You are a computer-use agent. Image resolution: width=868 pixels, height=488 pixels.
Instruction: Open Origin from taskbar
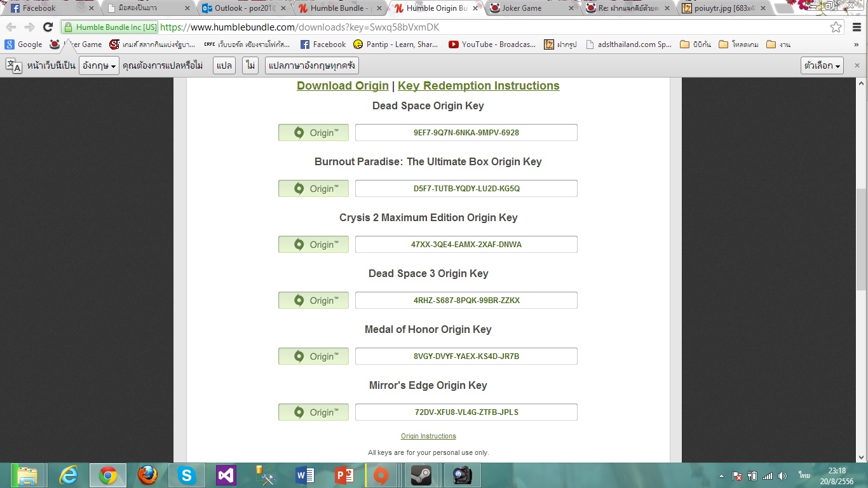(381, 475)
